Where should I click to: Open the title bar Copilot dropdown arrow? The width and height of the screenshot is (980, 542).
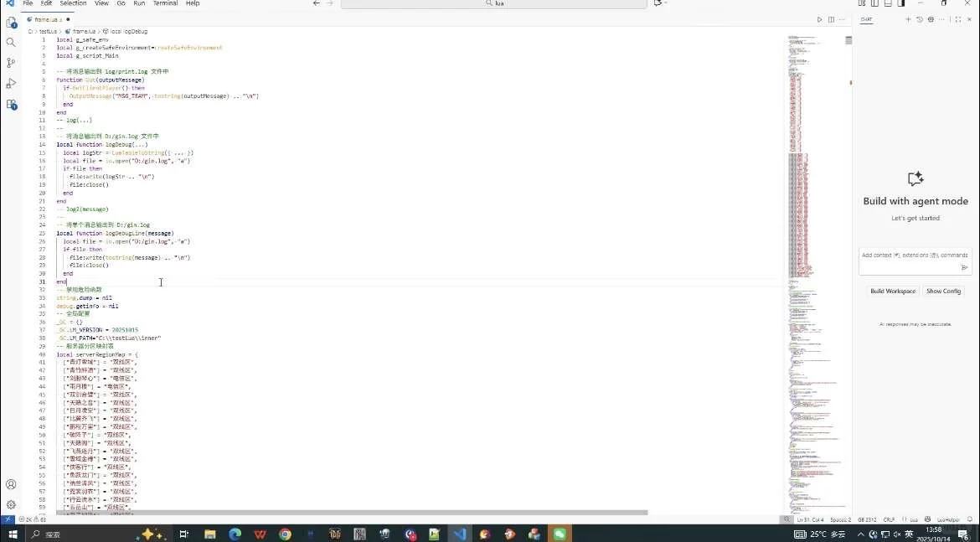coord(666,3)
